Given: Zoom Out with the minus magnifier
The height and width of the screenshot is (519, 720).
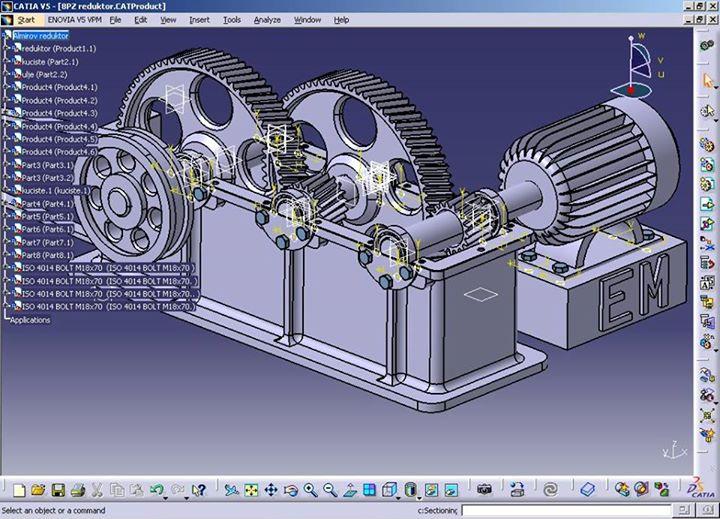Looking at the screenshot, I should pyautogui.click(x=330, y=490).
